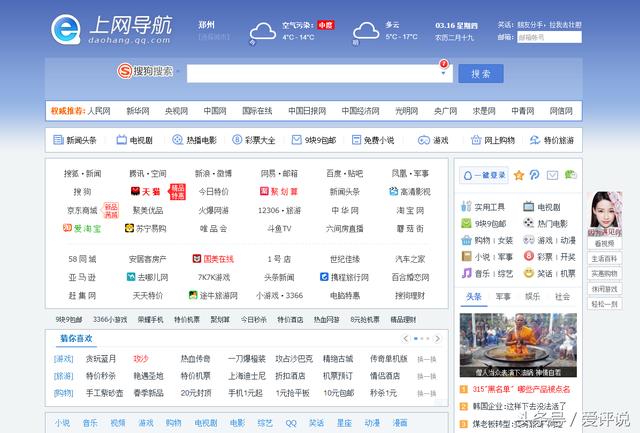Click the 上网导航 e logo
Image resolution: width=640 pixels, height=433 pixels.
pos(66,29)
